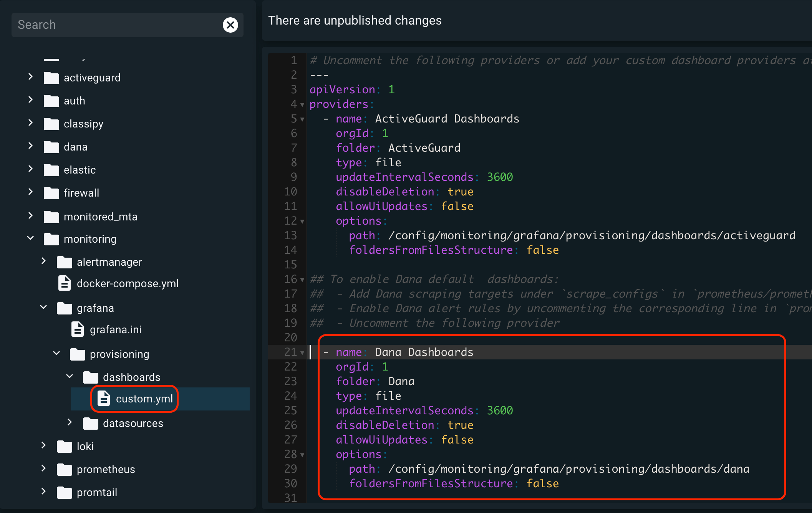Click the grafana folder icon
812x513 pixels.
pos(65,308)
